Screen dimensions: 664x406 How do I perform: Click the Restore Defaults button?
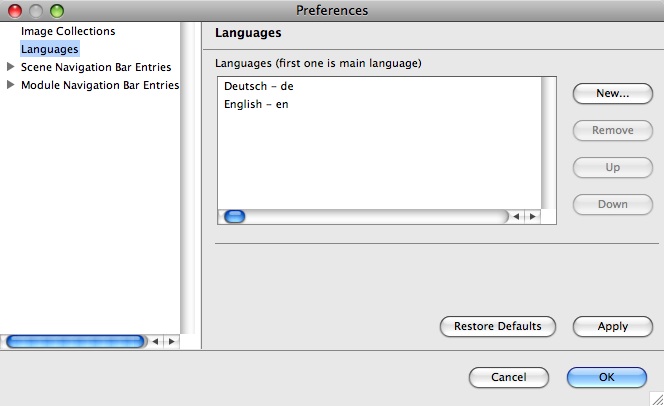tap(498, 326)
